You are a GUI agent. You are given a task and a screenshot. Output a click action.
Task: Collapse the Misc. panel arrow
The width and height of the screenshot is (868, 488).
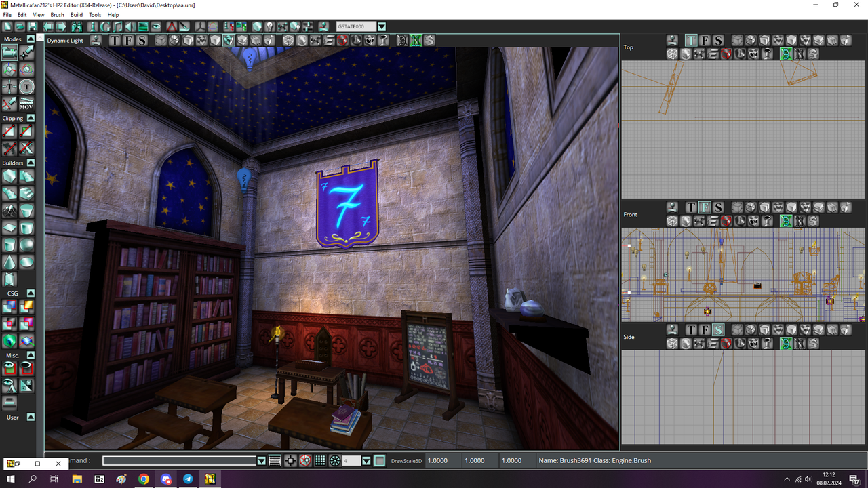[31, 355]
